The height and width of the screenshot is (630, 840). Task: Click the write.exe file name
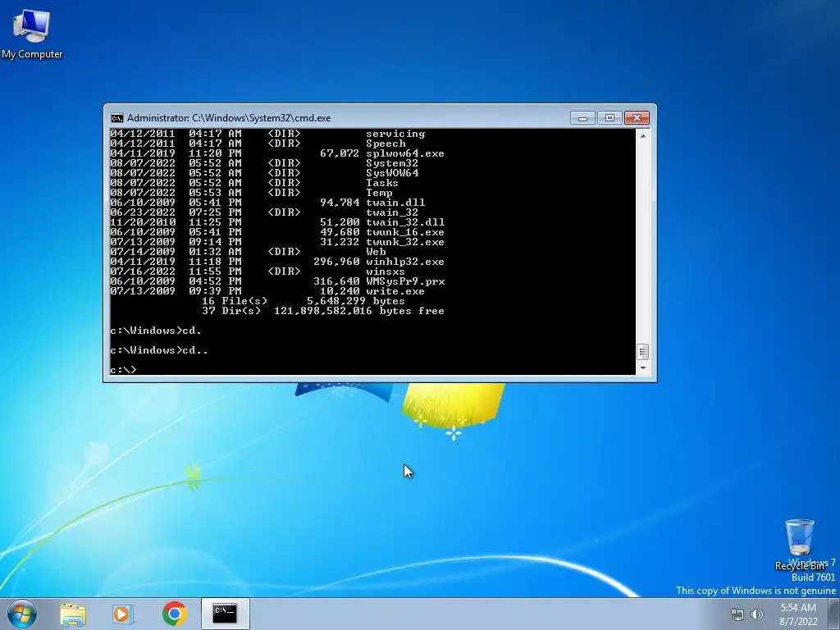[395, 291]
